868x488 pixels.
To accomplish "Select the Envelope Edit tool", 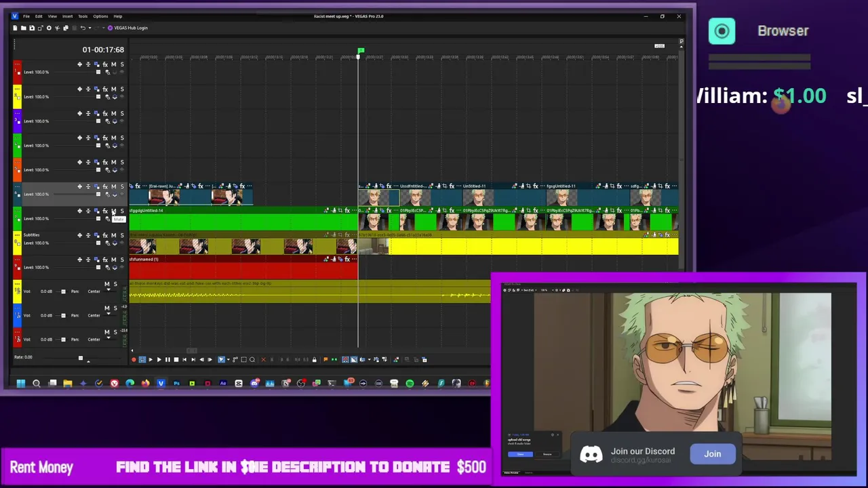I will pos(235,360).
